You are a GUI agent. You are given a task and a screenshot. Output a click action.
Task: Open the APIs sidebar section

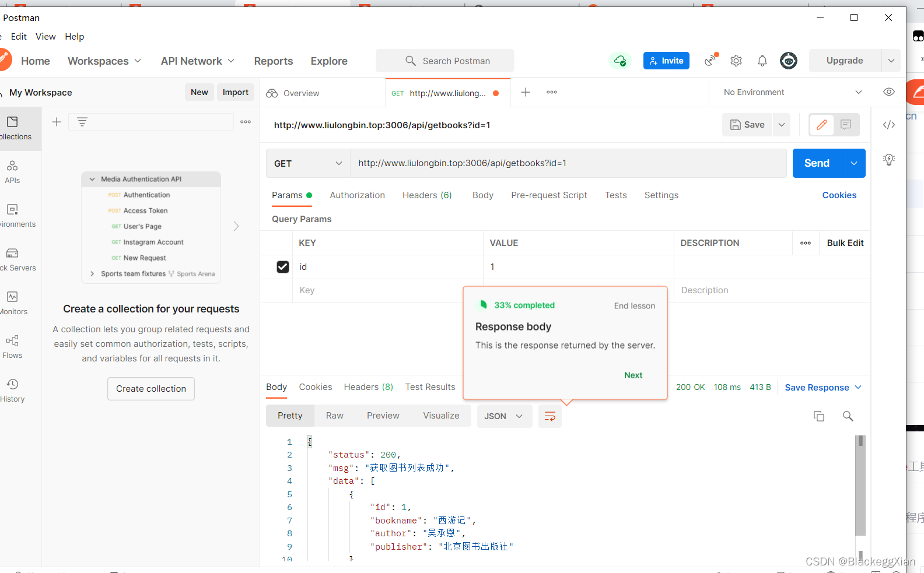[x=12, y=172]
